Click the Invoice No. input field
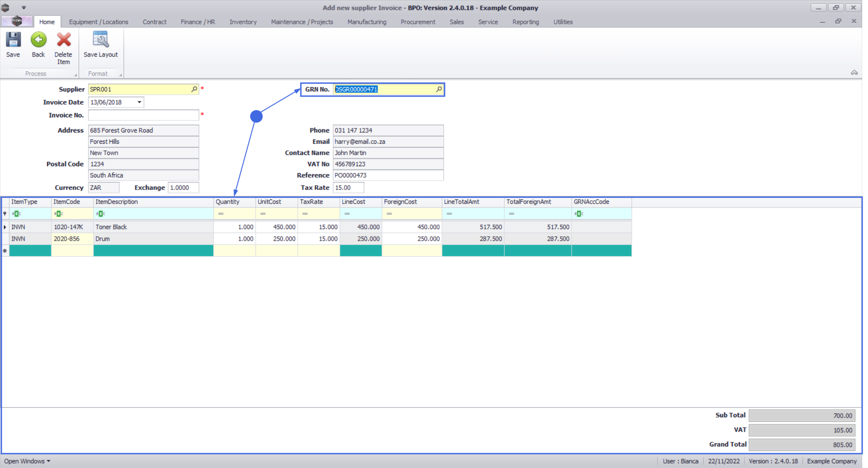Viewport: 868px width, 468px height. pos(144,115)
